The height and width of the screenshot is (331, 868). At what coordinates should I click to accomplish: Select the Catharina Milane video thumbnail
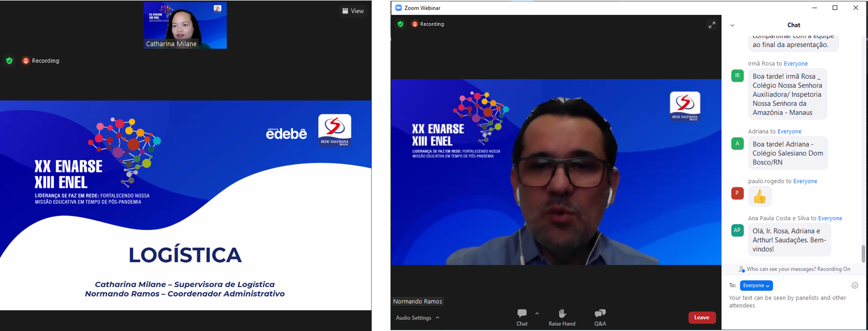[x=185, y=25]
